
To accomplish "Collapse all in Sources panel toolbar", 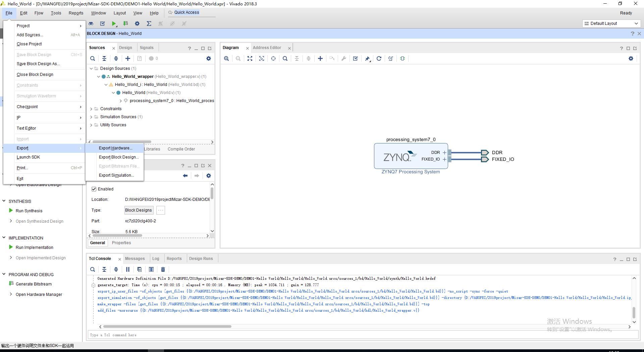I will pos(104,58).
